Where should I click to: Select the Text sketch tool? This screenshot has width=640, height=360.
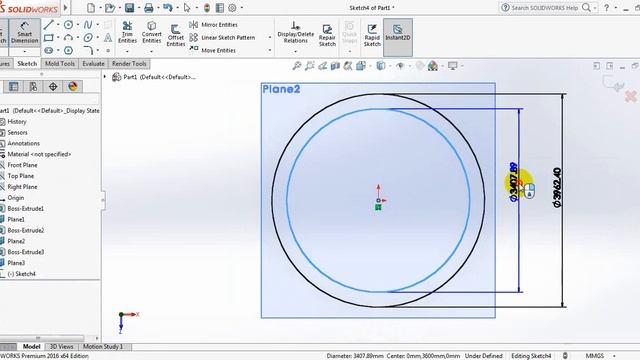[x=108, y=38]
